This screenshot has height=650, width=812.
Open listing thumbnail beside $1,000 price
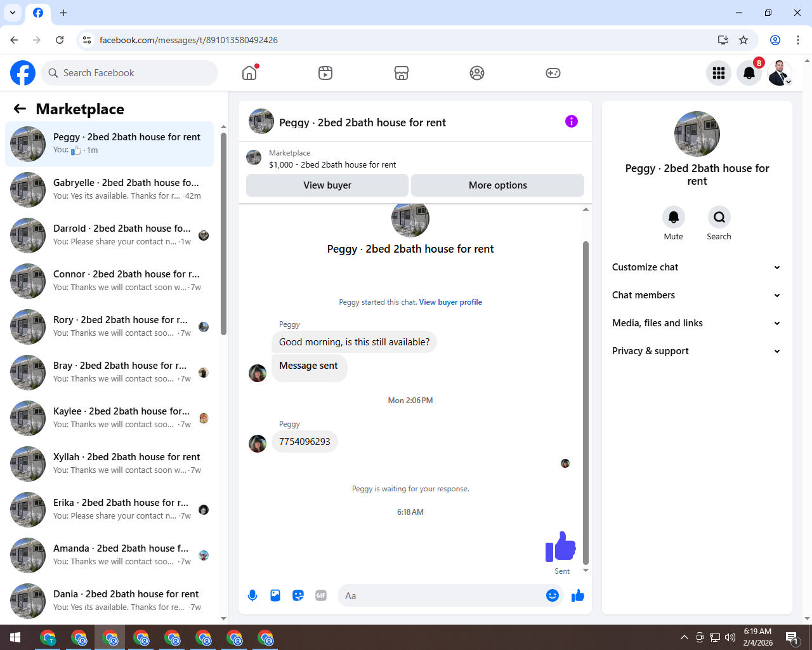[254, 157]
